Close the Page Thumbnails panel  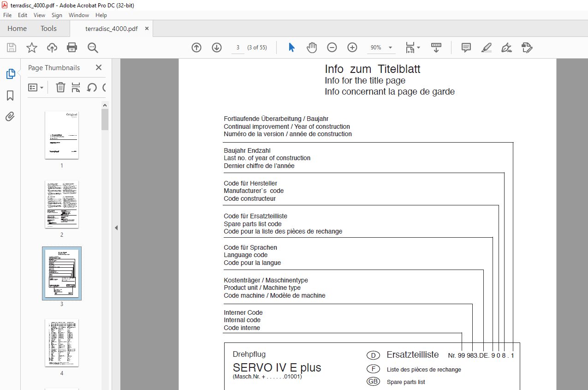[98, 67]
